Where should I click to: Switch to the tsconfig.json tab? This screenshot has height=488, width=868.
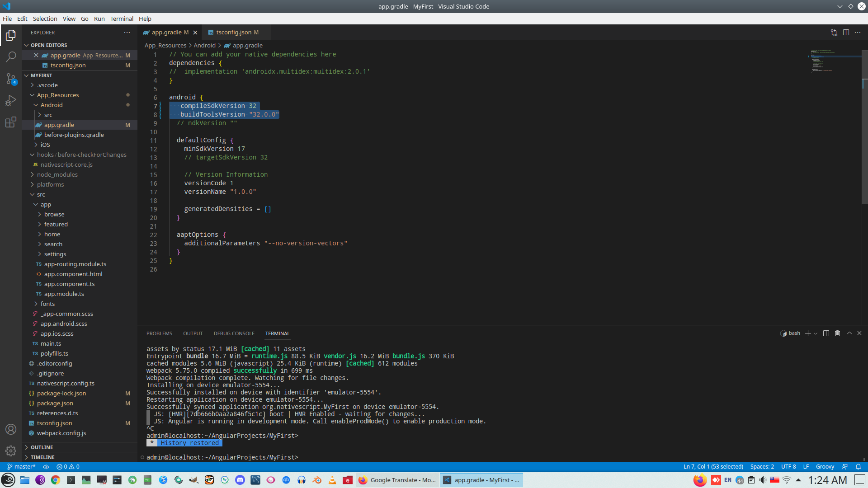234,33
